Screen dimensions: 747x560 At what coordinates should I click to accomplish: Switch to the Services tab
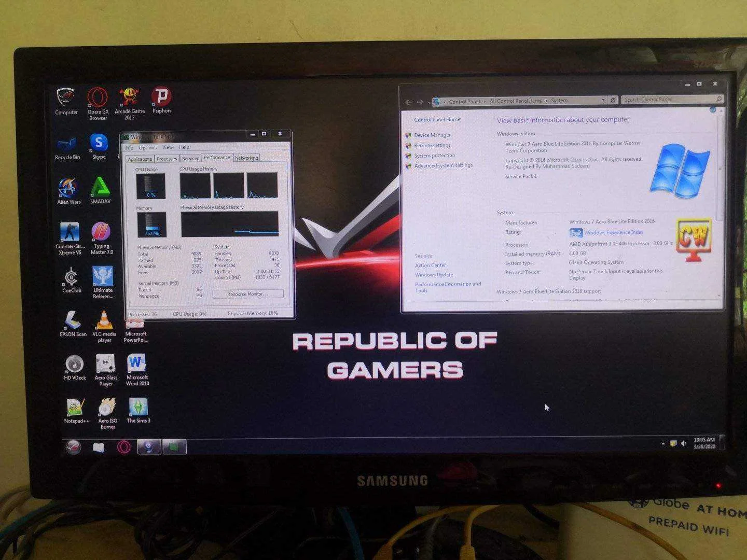190,159
